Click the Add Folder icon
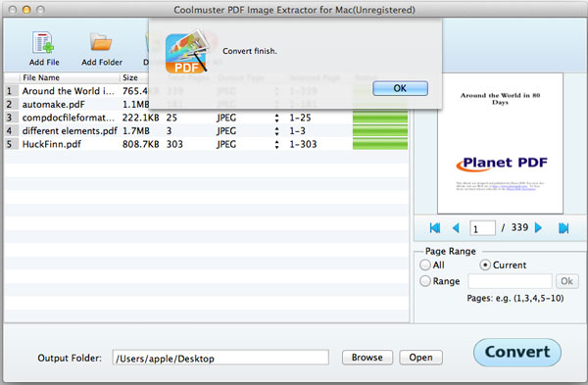 [x=101, y=43]
